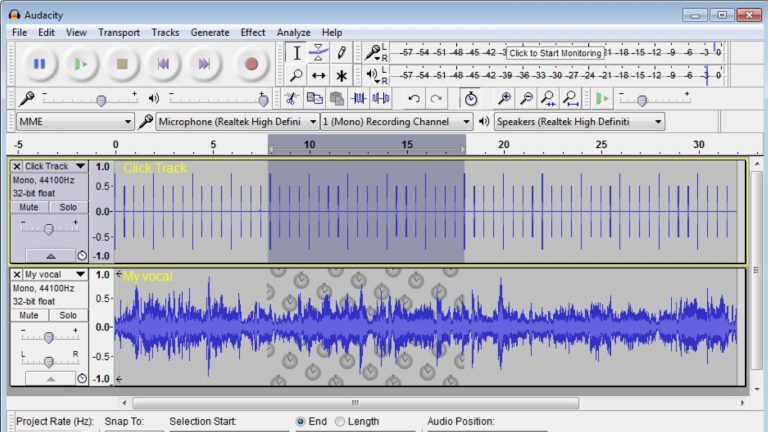Open the recording meter microphone menu
The width and height of the screenshot is (768, 432).
tap(374, 52)
